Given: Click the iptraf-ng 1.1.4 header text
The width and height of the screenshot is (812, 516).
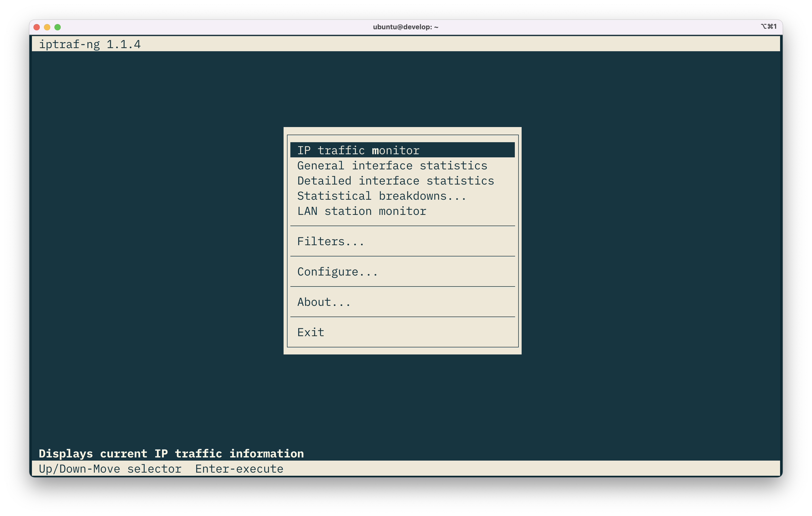Looking at the screenshot, I should click(x=90, y=44).
